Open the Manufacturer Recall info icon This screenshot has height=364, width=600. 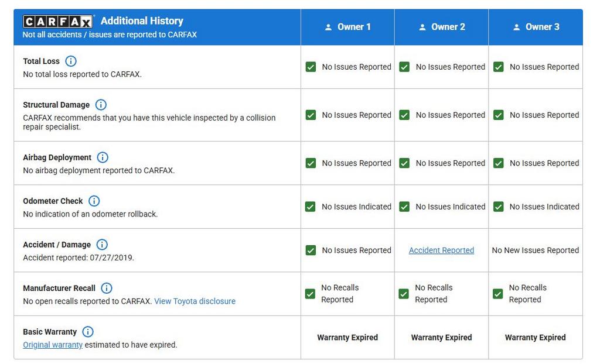click(107, 288)
